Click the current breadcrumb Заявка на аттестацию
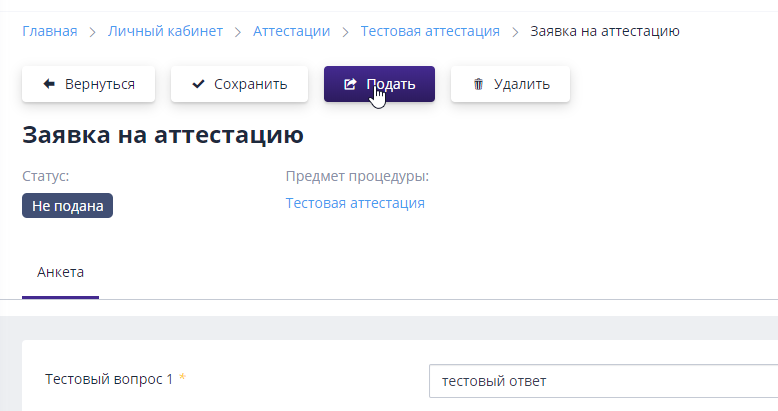The image size is (778, 411). pos(605,31)
